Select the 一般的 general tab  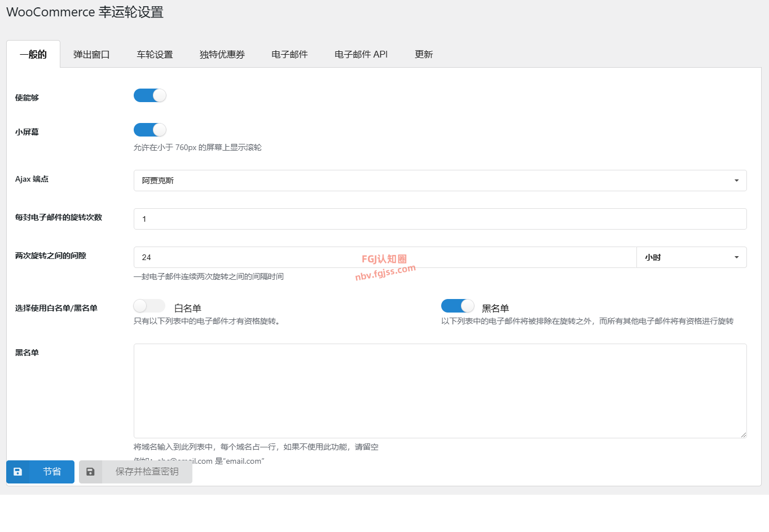click(33, 55)
